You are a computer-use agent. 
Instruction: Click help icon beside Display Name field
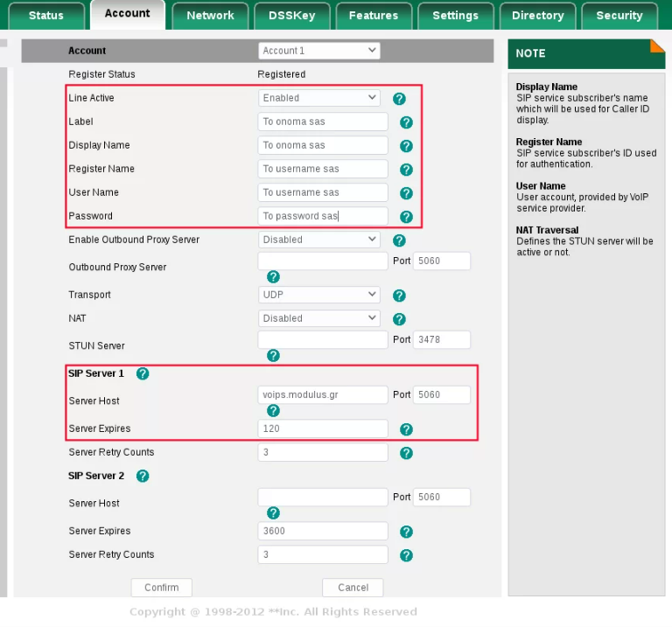coord(406,146)
